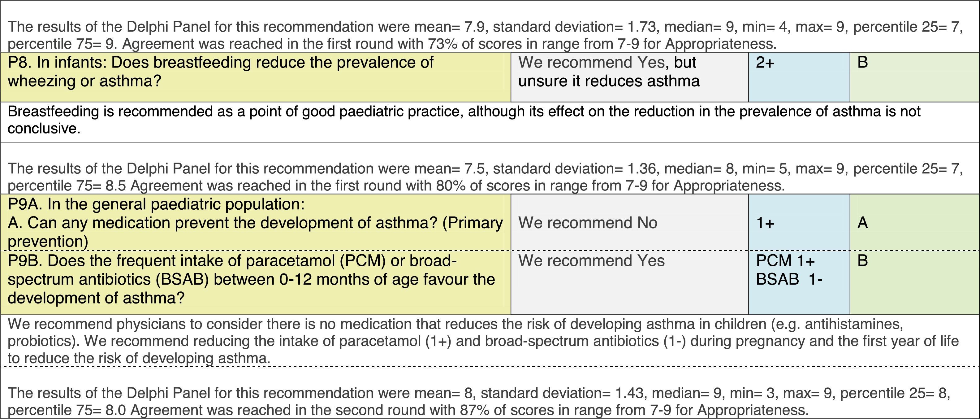Click the Delphi Panel results with mean 8

click(479, 393)
